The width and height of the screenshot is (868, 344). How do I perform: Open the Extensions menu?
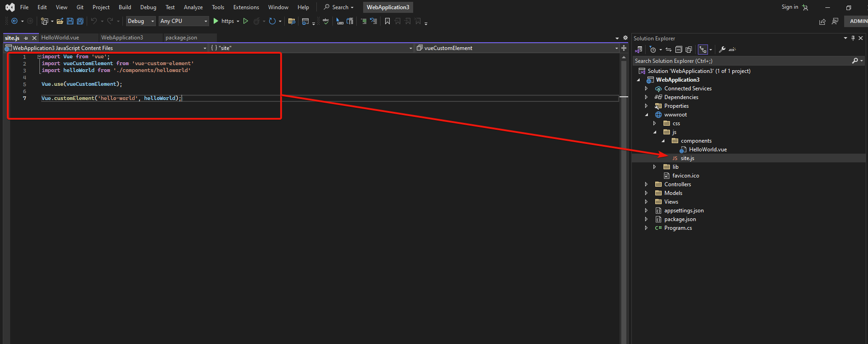point(246,7)
